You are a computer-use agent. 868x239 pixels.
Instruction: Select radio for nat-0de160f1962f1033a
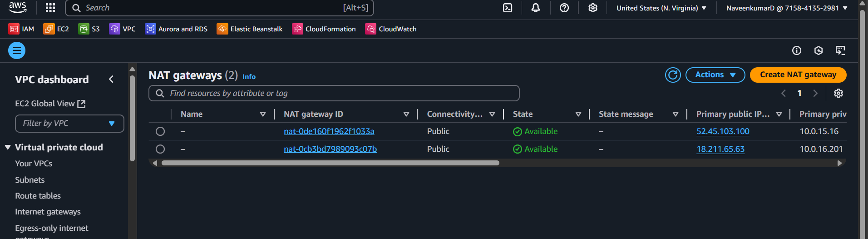point(160,131)
